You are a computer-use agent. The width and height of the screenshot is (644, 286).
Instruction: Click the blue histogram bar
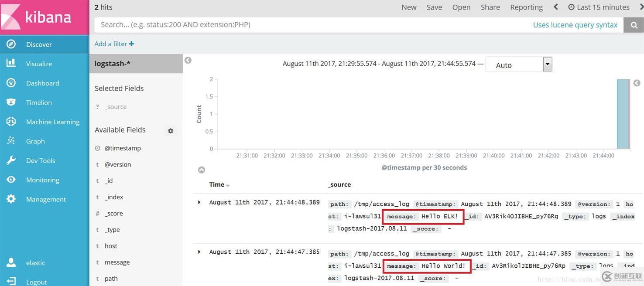click(623, 114)
